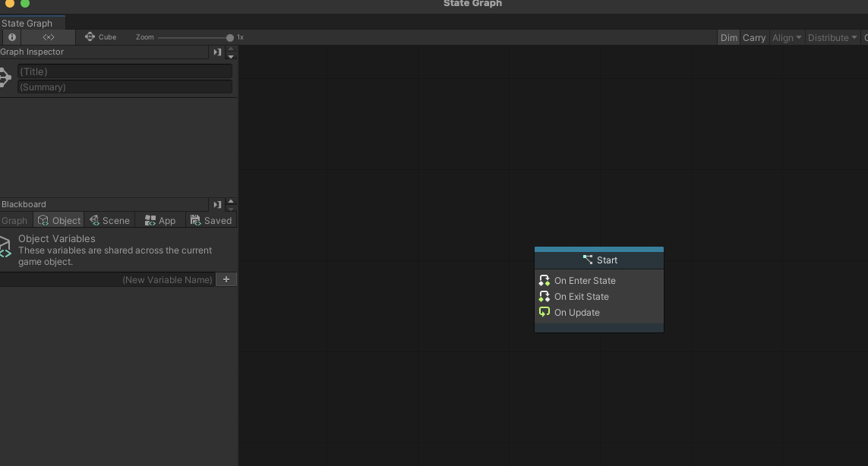
Task: Click the graph (Summary) field
Action: click(x=125, y=87)
